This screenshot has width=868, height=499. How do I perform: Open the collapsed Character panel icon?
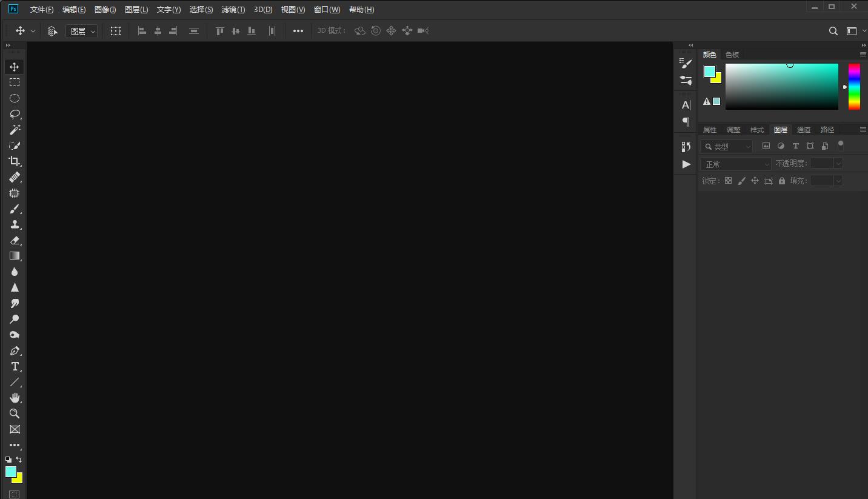coord(686,105)
